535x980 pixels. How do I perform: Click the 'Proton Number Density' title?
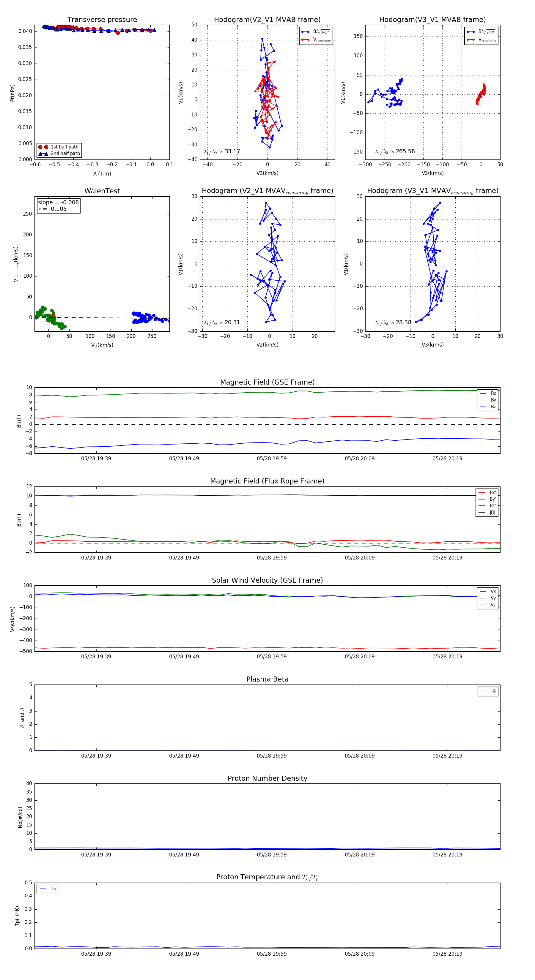pyautogui.click(x=267, y=778)
